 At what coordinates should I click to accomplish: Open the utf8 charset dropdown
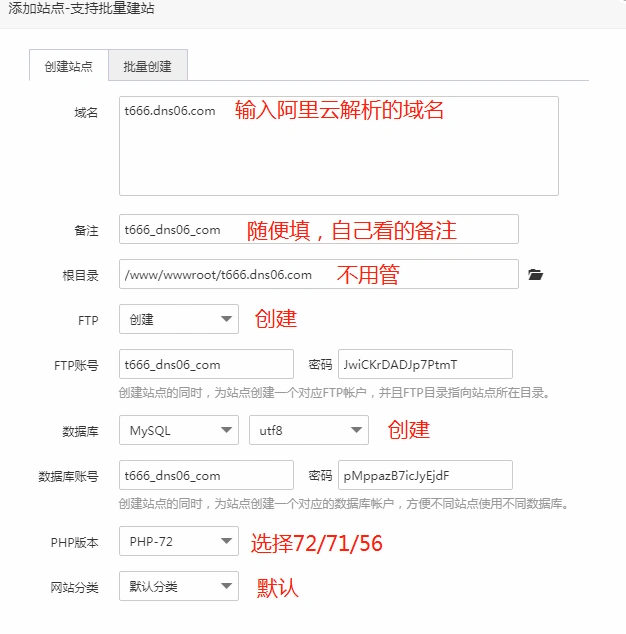pyautogui.click(x=309, y=430)
